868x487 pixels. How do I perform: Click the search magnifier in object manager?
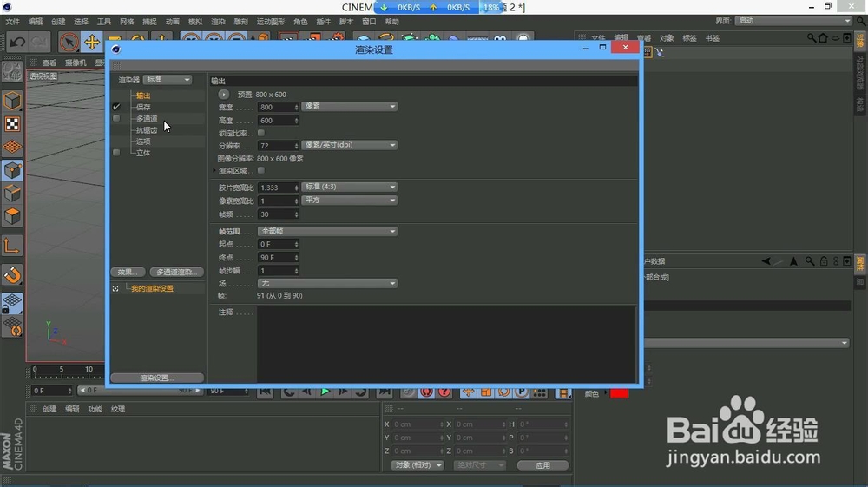coord(811,38)
